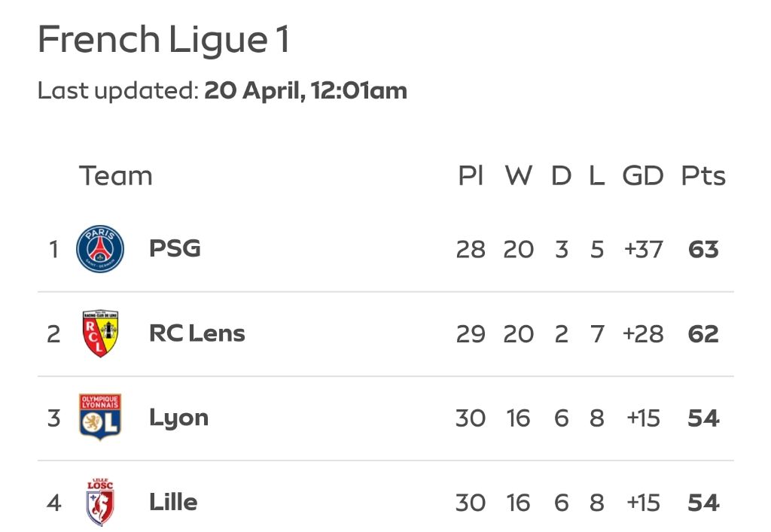The width and height of the screenshot is (771, 532).
Task: Click the Pl column header
Action: click(x=471, y=176)
